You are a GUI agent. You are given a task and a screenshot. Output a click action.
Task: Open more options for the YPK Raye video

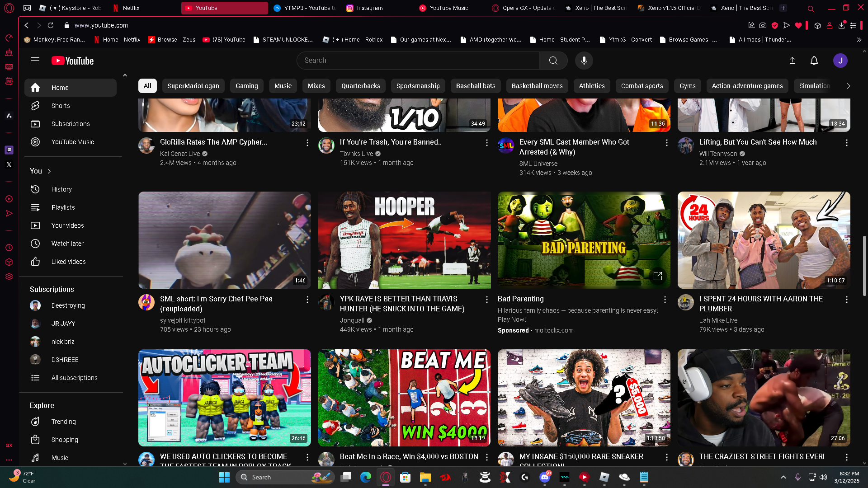[487, 300]
